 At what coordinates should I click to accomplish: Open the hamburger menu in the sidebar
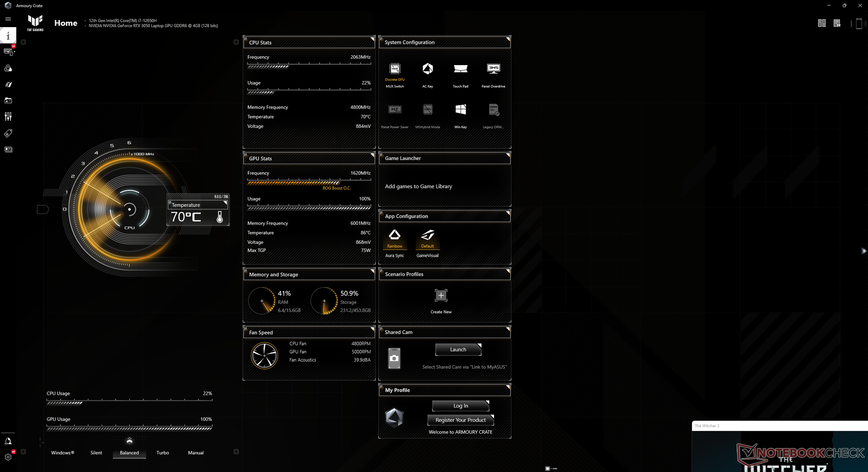click(8, 19)
